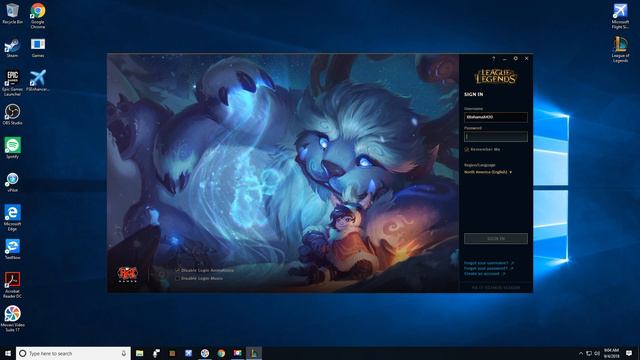Click the Username input field
This screenshot has height=360, width=640.
pos(496,117)
